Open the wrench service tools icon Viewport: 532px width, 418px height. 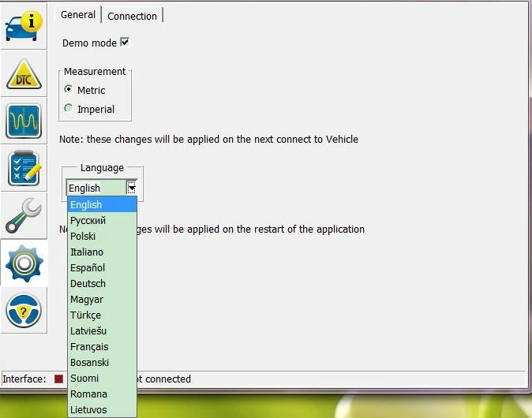(x=24, y=215)
